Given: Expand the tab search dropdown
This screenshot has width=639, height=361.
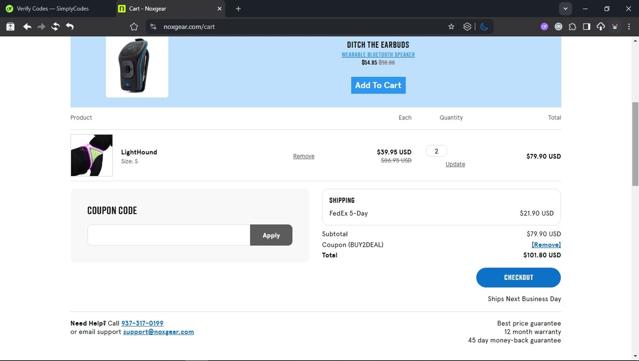Looking at the screenshot, I should coord(565,9).
